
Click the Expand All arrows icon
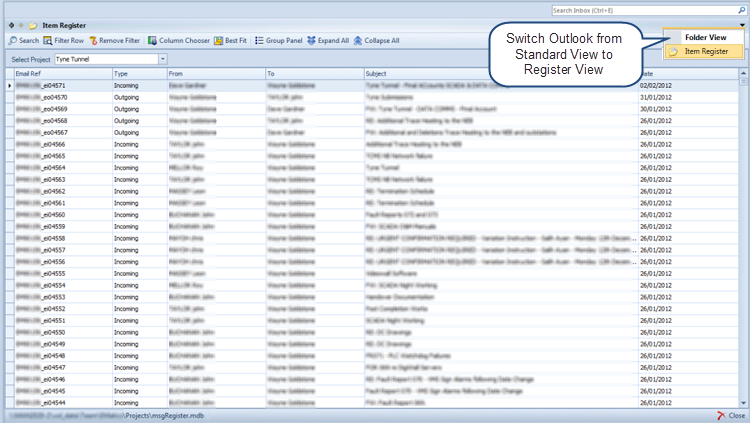[x=311, y=41]
